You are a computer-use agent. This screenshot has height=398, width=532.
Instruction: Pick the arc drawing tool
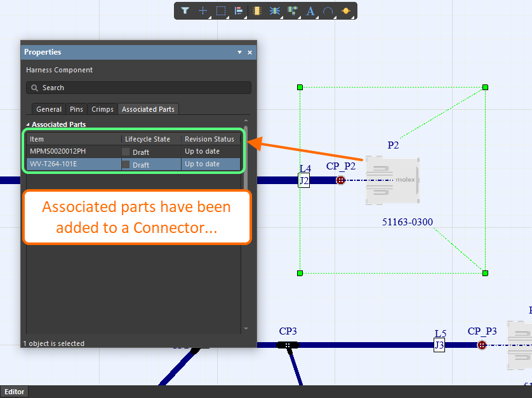328,11
